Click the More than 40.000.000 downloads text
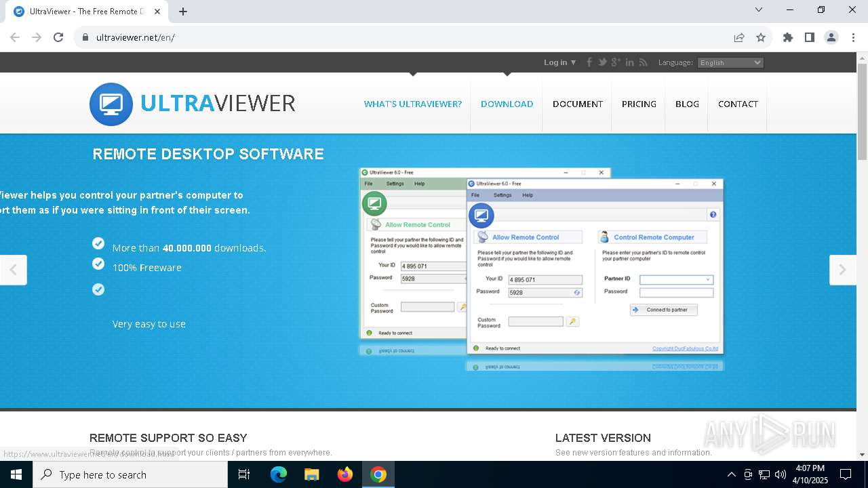Viewport: 868px width, 488px height. coord(189,248)
